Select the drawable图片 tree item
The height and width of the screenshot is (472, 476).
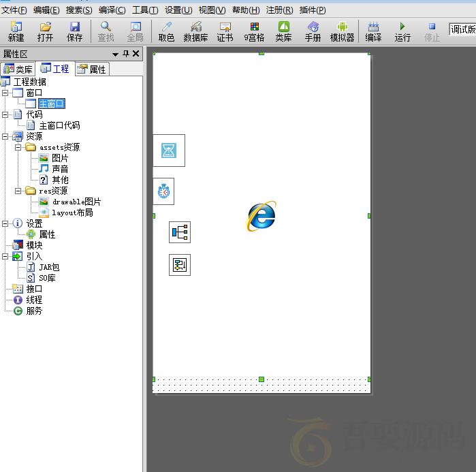pyautogui.click(x=76, y=202)
